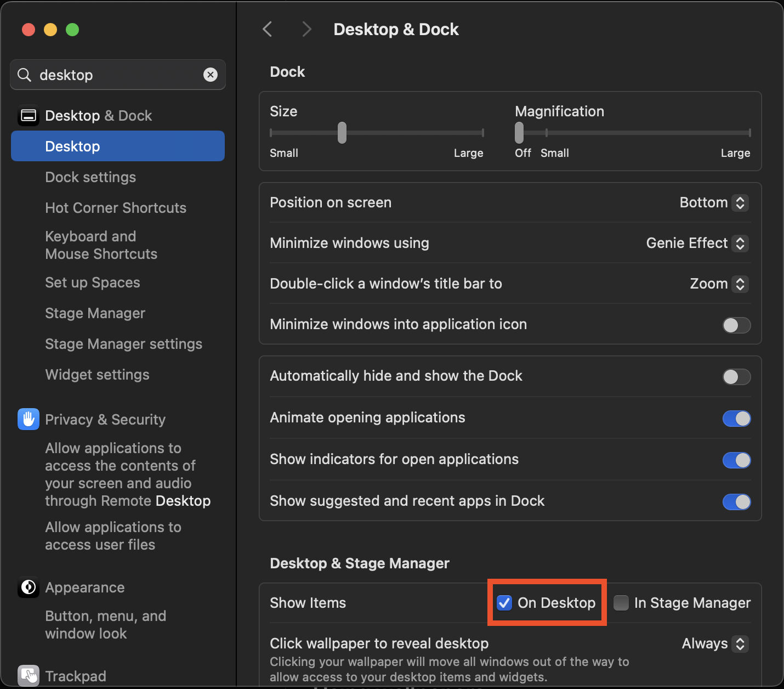Click the Large end of the Size slider track
784x689 pixels.
click(482, 133)
